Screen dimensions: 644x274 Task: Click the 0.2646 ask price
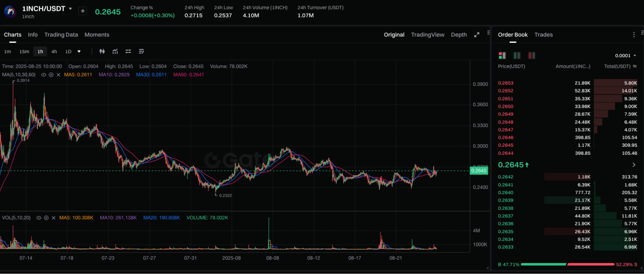tap(505, 137)
